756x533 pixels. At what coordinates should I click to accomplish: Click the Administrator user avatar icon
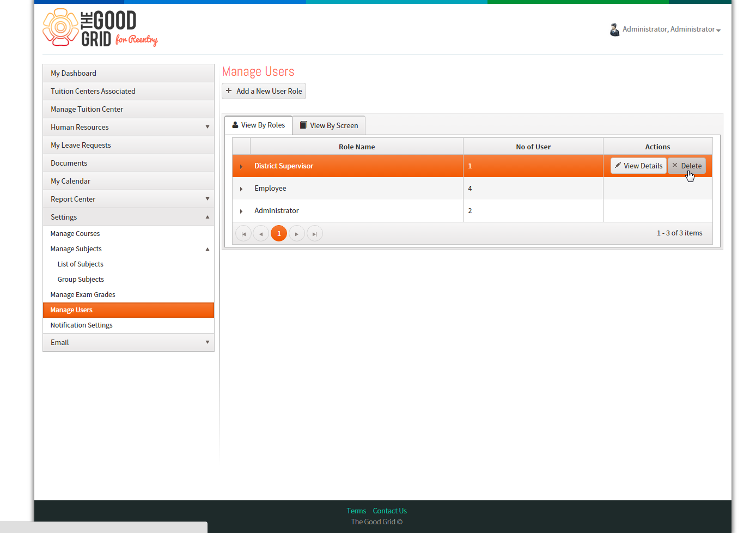point(614,29)
